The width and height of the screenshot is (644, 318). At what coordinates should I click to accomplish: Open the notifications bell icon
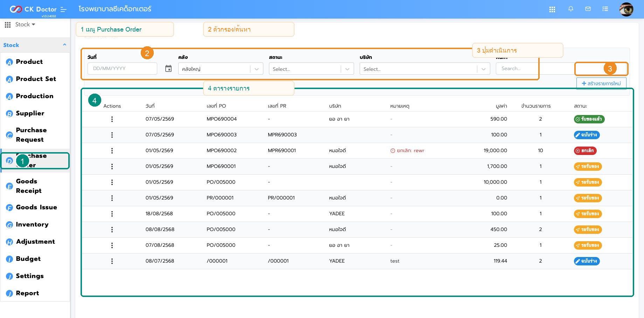tap(571, 9)
